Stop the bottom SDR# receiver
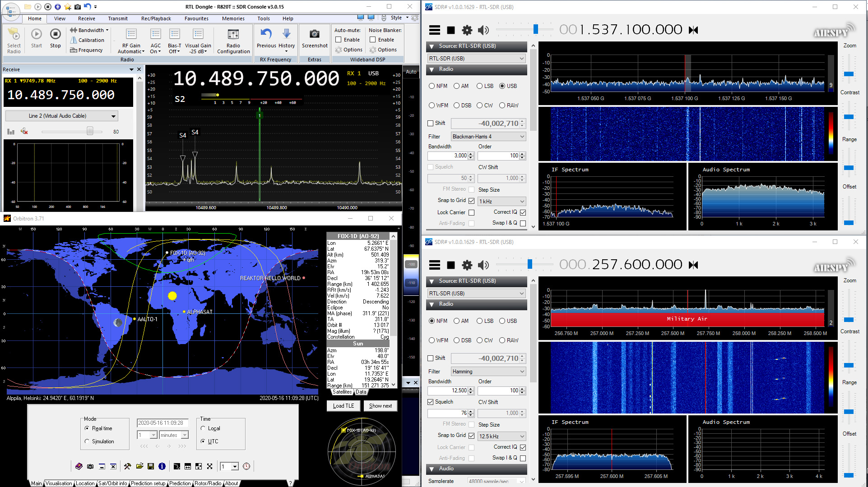The image size is (868, 487). click(450, 265)
